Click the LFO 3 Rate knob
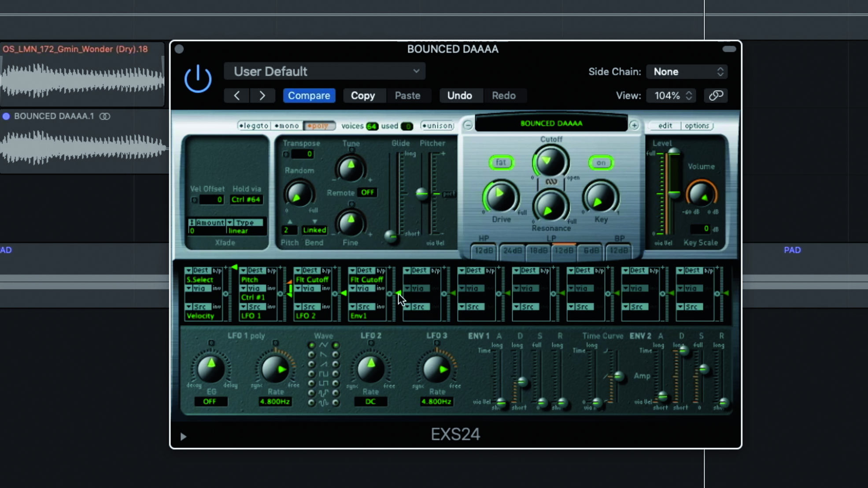 (436, 369)
